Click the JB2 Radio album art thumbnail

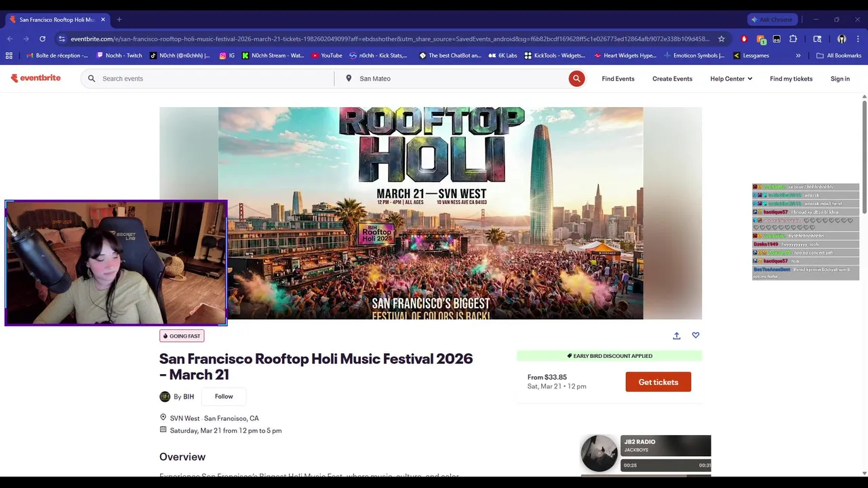tap(599, 453)
